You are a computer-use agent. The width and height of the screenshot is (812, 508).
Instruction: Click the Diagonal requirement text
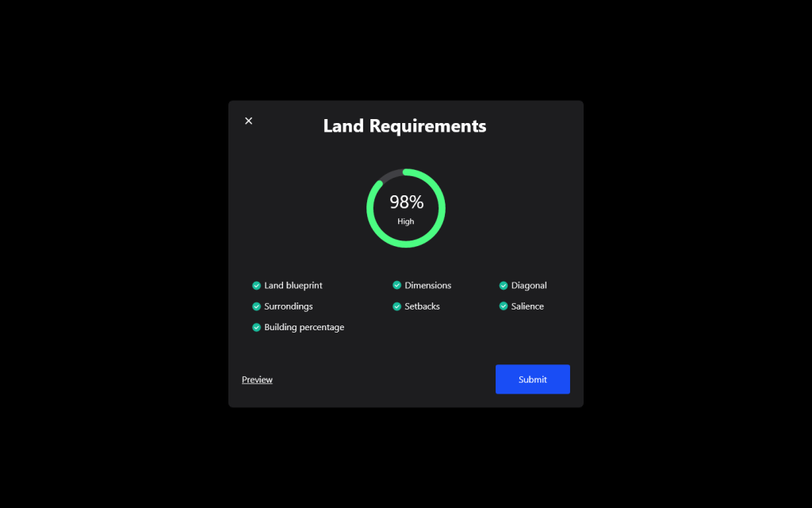tap(529, 286)
